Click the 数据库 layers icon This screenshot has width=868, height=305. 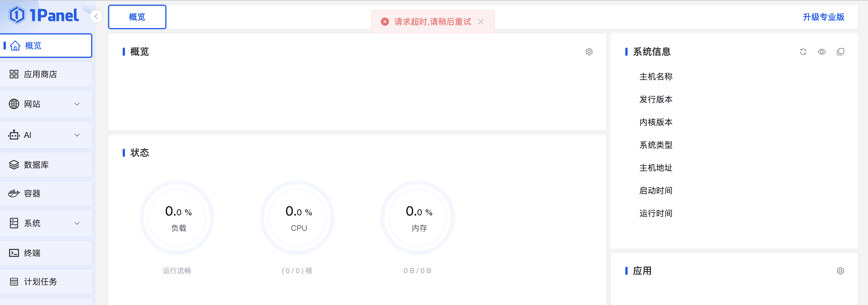(14, 165)
